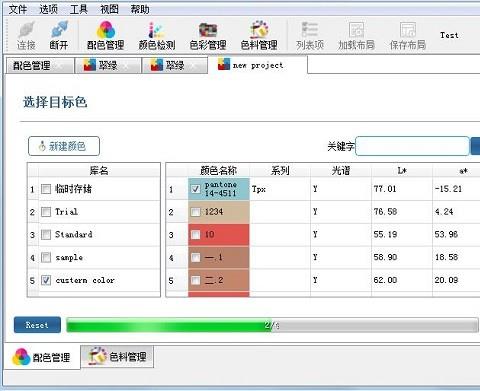Screen dimensions: 480x391
Task: Click the 断开 disconnect toolbar icon
Action: (x=59, y=36)
